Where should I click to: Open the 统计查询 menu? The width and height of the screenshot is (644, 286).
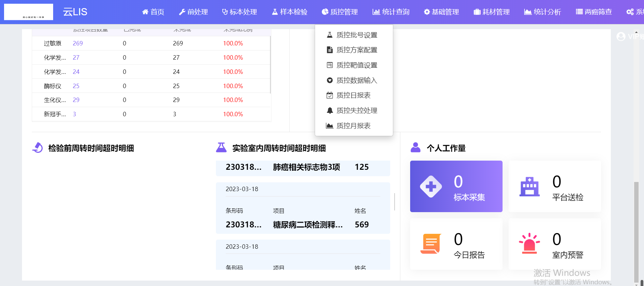(391, 12)
